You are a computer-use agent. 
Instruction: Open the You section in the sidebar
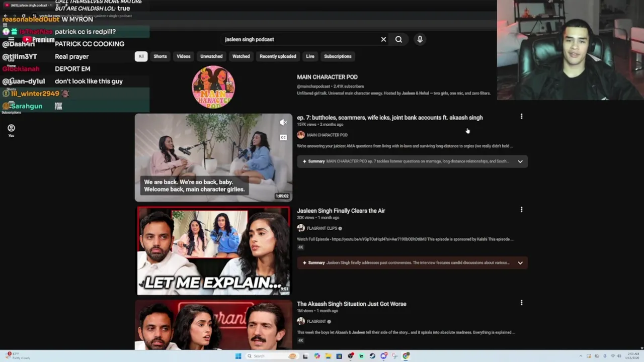tap(11, 131)
